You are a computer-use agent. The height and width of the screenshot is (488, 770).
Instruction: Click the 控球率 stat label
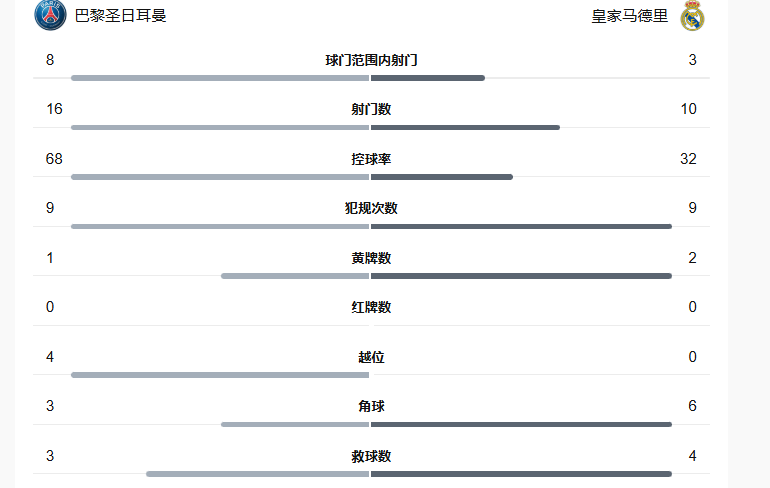pos(371,159)
